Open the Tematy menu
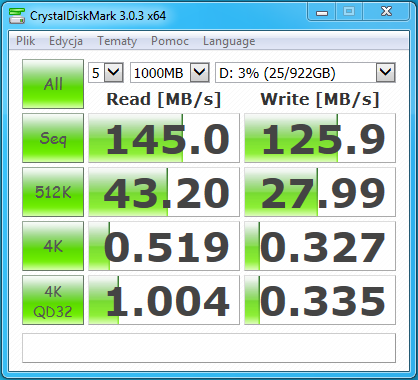 (x=117, y=41)
